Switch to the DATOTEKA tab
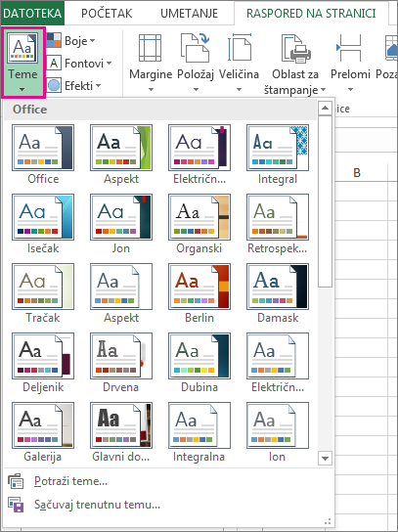 click(x=32, y=13)
